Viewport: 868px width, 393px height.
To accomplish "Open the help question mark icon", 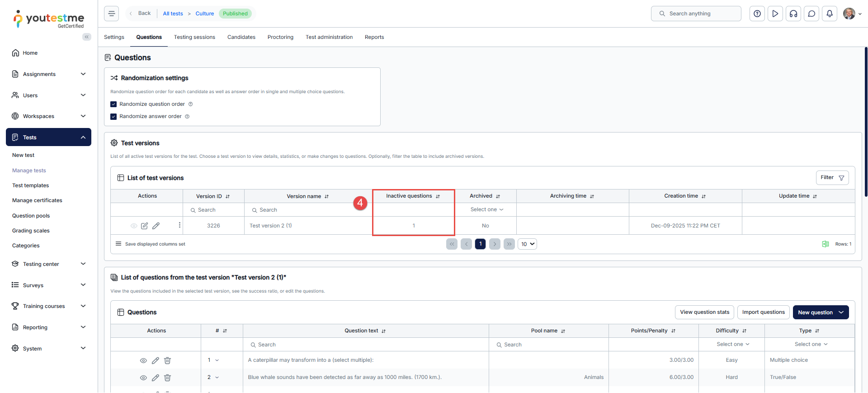I will coord(757,14).
